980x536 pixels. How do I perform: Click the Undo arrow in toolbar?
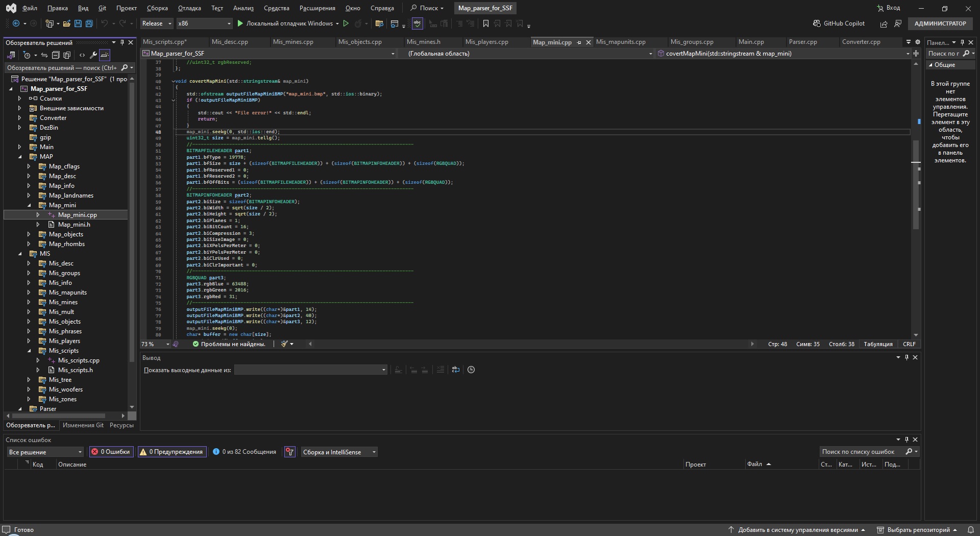pos(104,23)
